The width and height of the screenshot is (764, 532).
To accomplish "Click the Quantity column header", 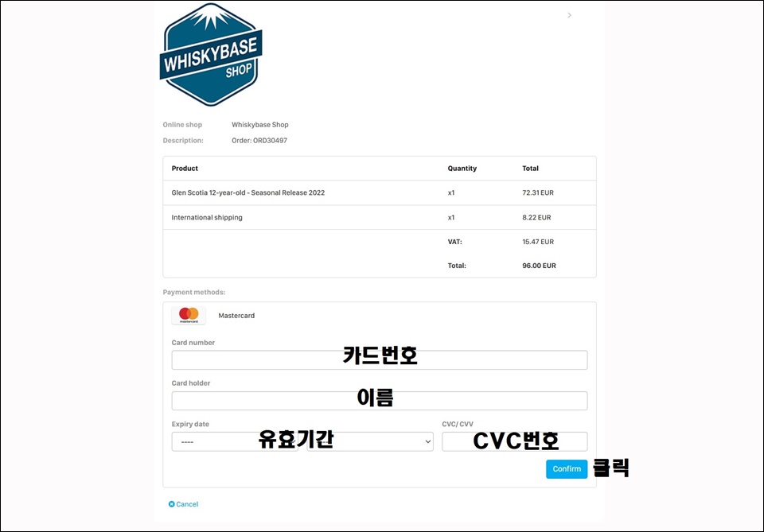I will tap(462, 169).
